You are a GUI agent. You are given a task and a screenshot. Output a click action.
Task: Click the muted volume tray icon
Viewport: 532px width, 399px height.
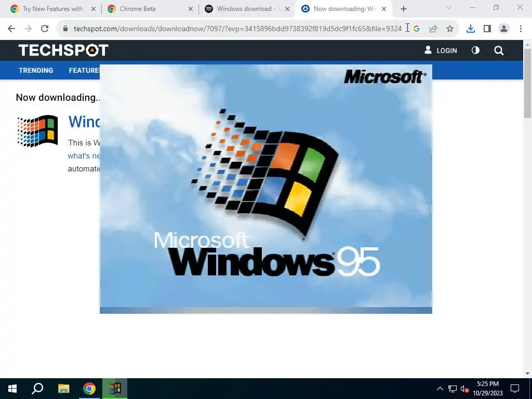[x=464, y=389]
